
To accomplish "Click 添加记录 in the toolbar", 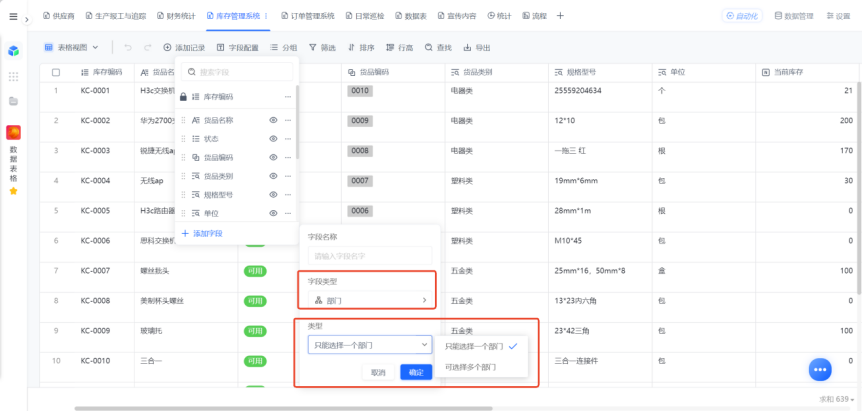I will point(184,48).
